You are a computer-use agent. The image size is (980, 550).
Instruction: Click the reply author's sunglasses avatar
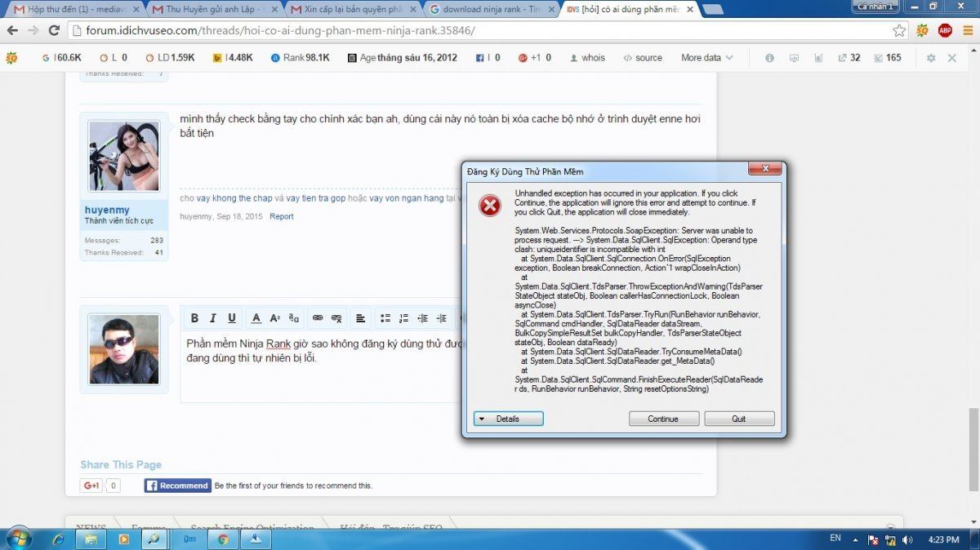(124, 349)
